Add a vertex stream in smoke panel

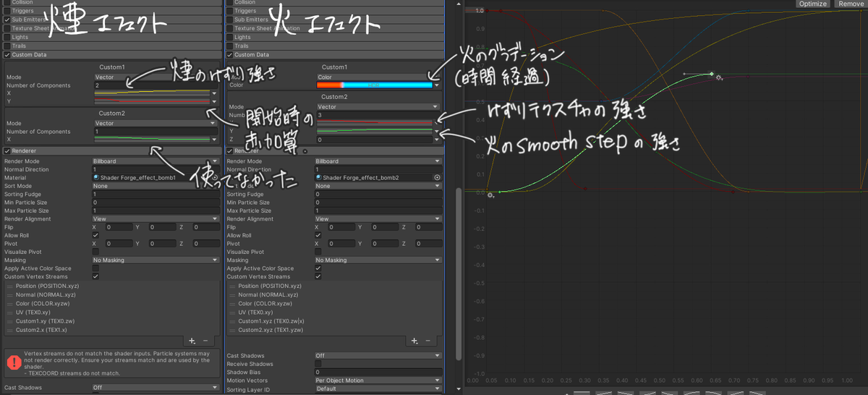[191, 340]
